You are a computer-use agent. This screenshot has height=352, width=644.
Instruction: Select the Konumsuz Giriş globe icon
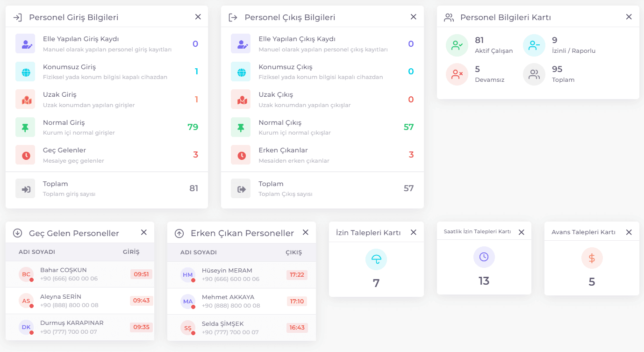[x=25, y=72]
